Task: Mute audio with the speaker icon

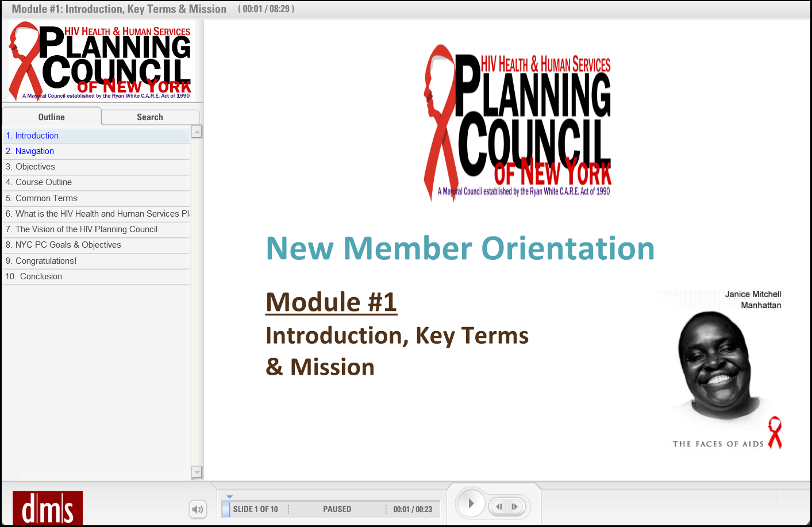Action: pyautogui.click(x=198, y=509)
